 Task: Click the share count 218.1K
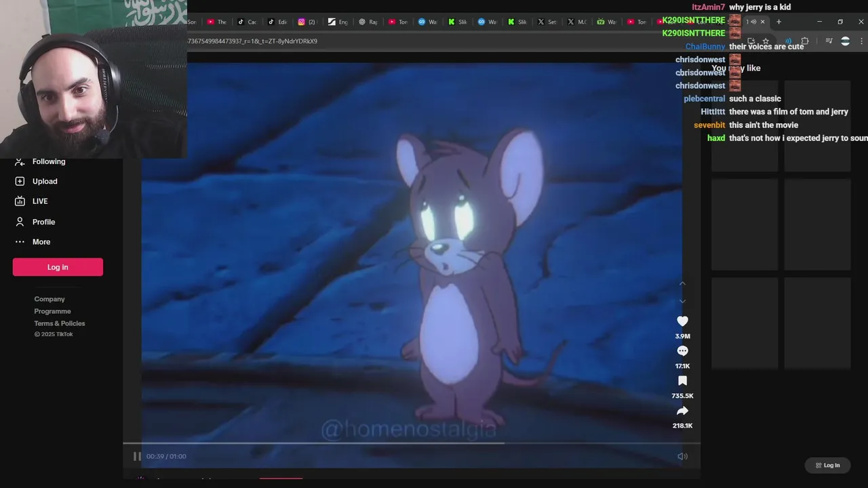tap(682, 426)
